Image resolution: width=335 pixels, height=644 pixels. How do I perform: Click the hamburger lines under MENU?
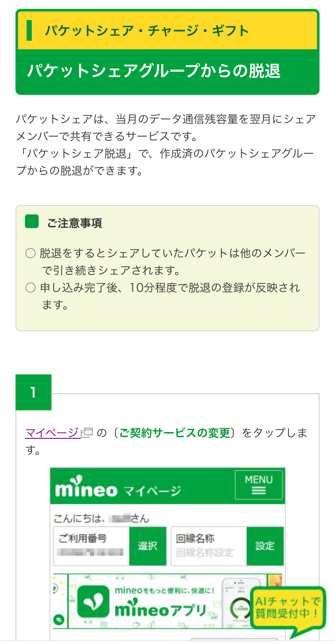pyautogui.click(x=259, y=491)
